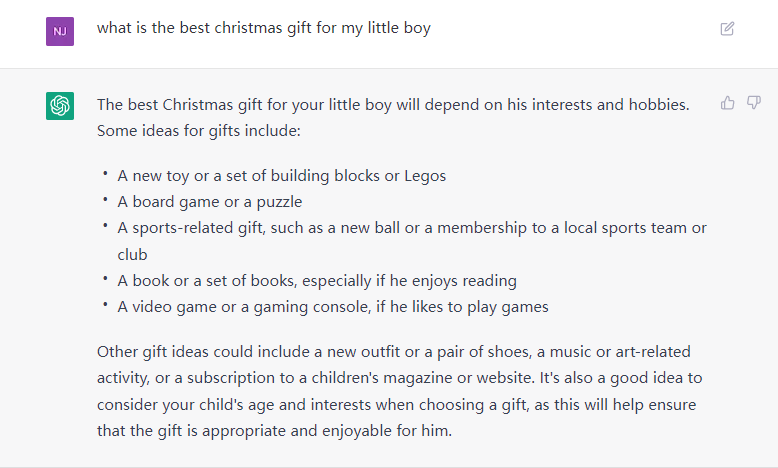Give the response a thumbs up
778x468 pixels.
727,103
